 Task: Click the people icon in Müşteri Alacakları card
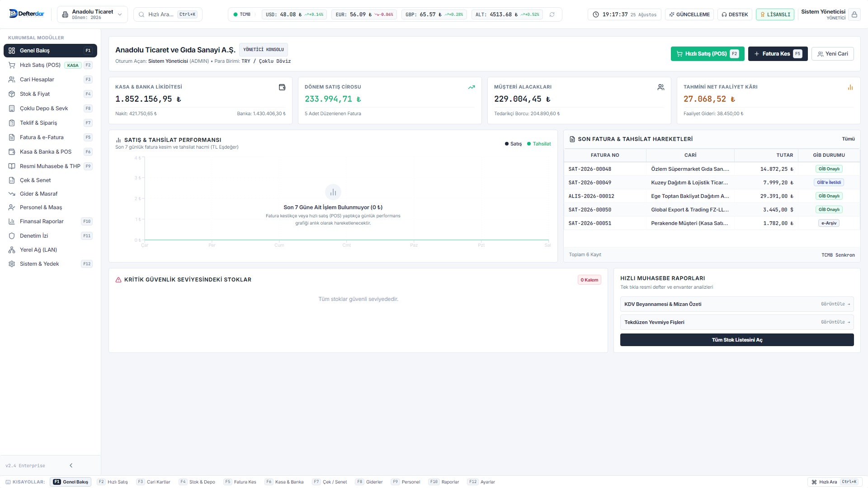(661, 87)
